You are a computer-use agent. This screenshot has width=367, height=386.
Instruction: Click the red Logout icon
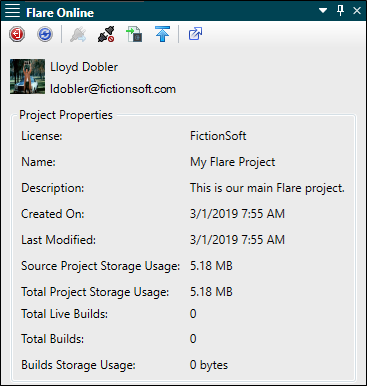[17, 34]
